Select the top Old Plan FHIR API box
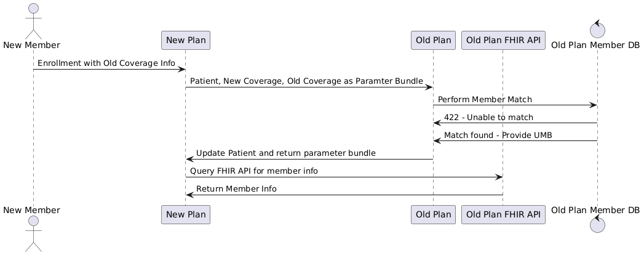 tap(503, 41)
